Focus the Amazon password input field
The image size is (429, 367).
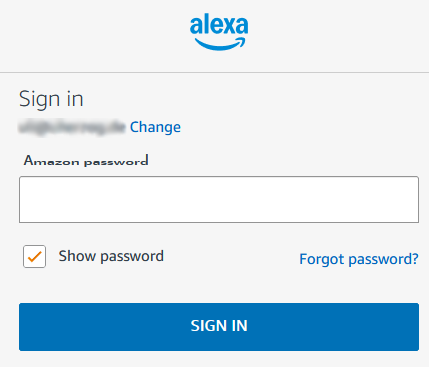219,199
